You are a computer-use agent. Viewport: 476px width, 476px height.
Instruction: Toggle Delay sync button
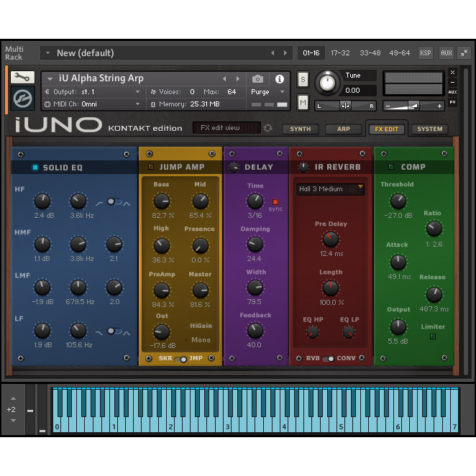(275, 202)
